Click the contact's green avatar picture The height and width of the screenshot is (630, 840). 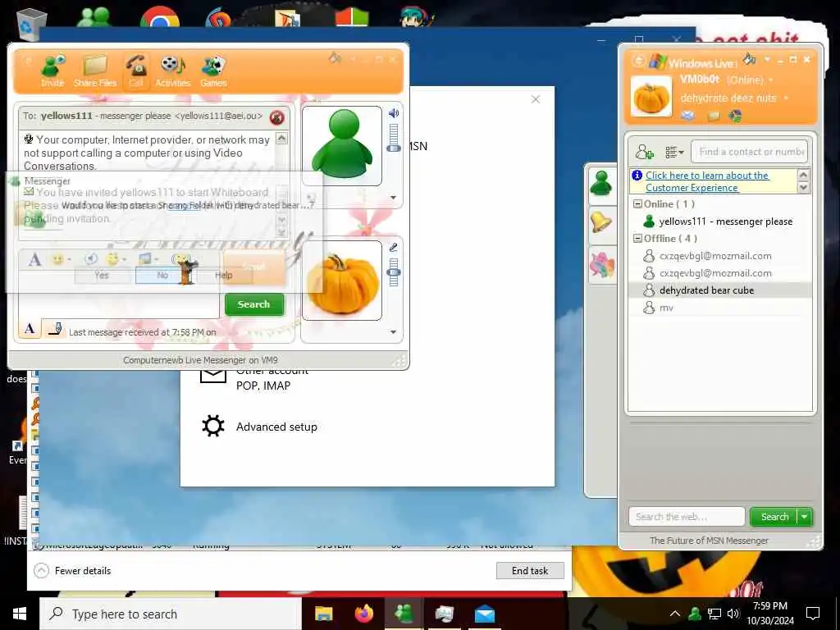[342, 145]
